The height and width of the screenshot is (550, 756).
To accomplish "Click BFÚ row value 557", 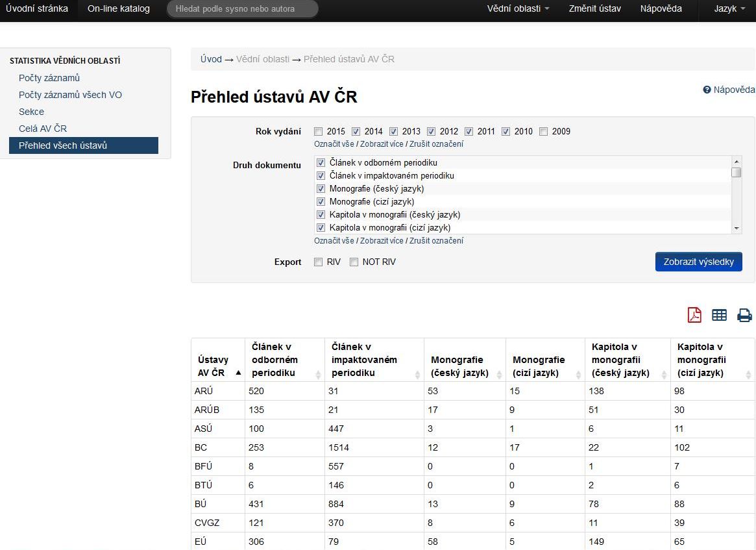I will point(336,466).
